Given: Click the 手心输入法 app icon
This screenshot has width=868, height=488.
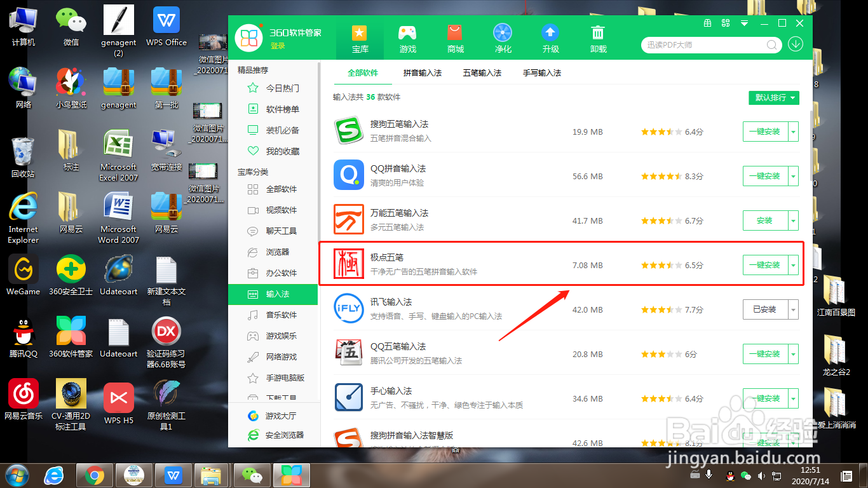Looking at the screenshot, I should [x=348, y=398].
